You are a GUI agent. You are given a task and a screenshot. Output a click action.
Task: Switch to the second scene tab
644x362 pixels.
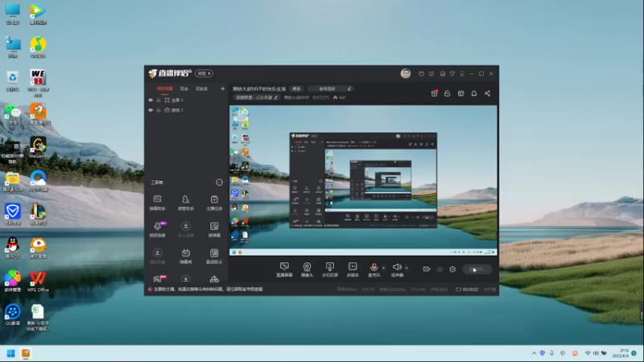pyautogui.click(x=184, y=88)
